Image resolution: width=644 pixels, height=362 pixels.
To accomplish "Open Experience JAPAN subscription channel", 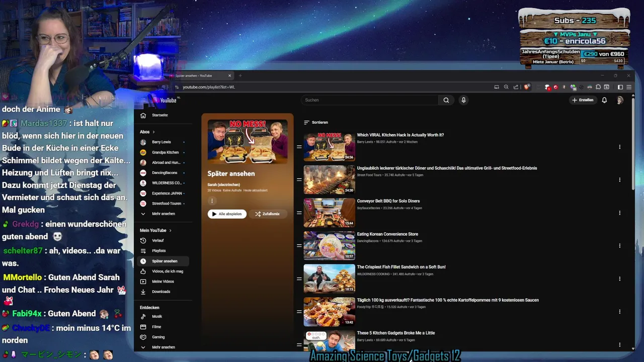I will [164, 194].
